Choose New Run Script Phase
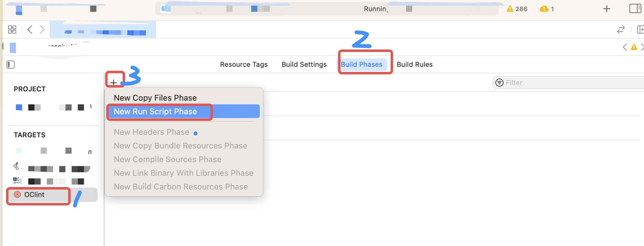Viewport: 644px width, 246px height. click(155, 112)
